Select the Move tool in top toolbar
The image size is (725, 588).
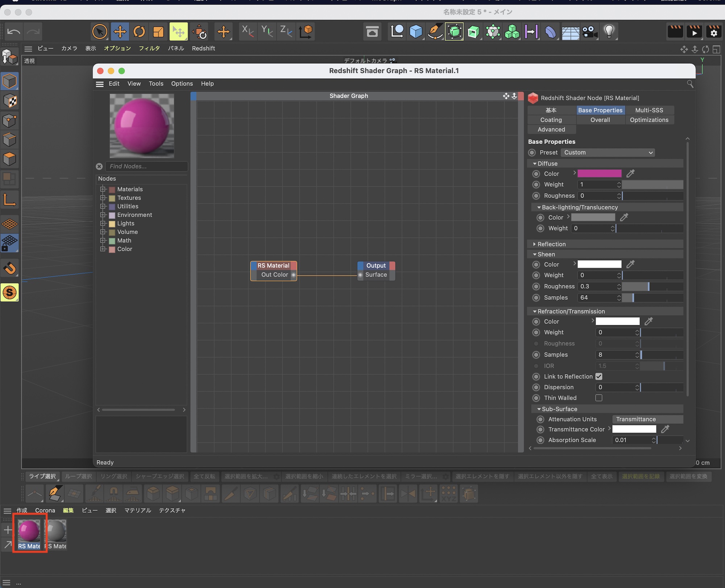coord(120,32)
